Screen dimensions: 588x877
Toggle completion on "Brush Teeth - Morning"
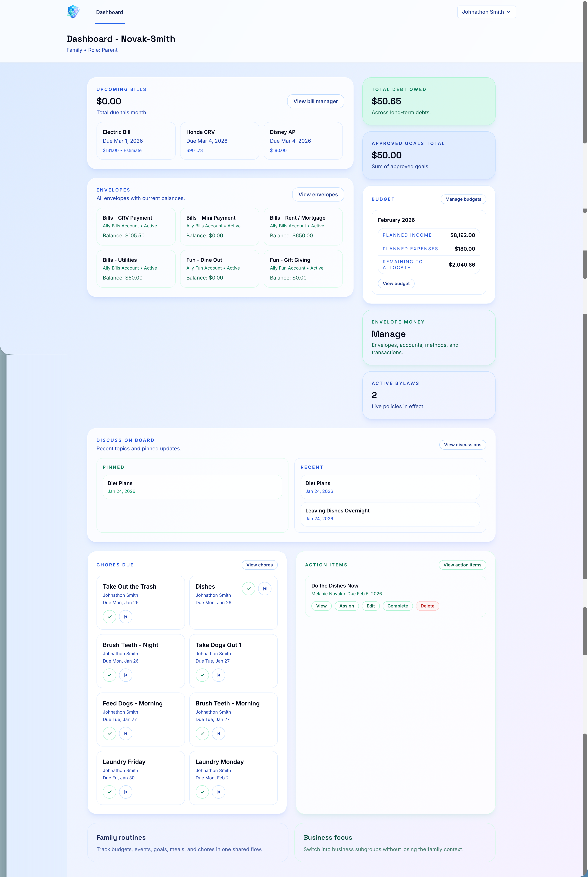coord(202,733)
